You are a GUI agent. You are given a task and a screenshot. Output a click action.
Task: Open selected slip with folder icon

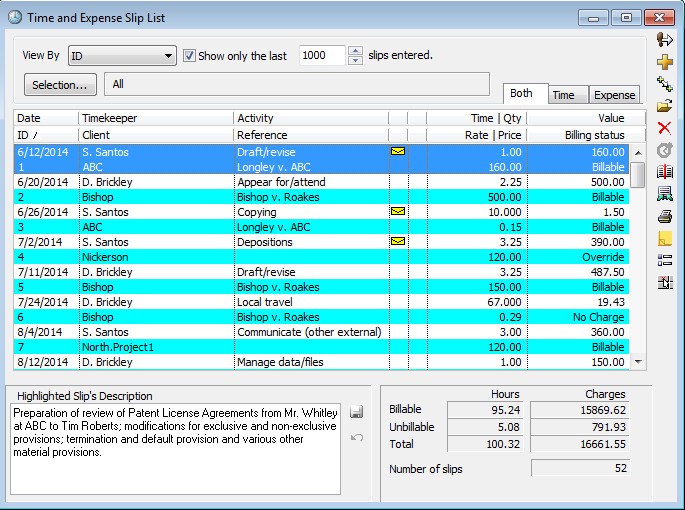664,106
